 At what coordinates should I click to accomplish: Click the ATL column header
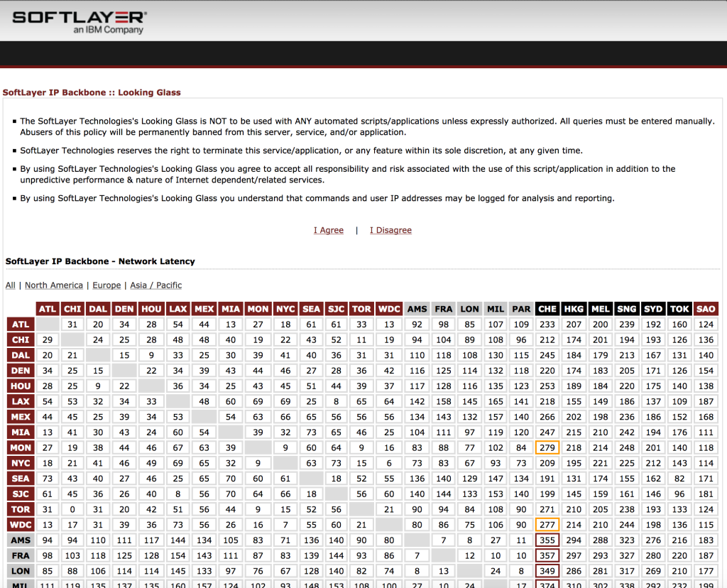click(x=48, y=309)
